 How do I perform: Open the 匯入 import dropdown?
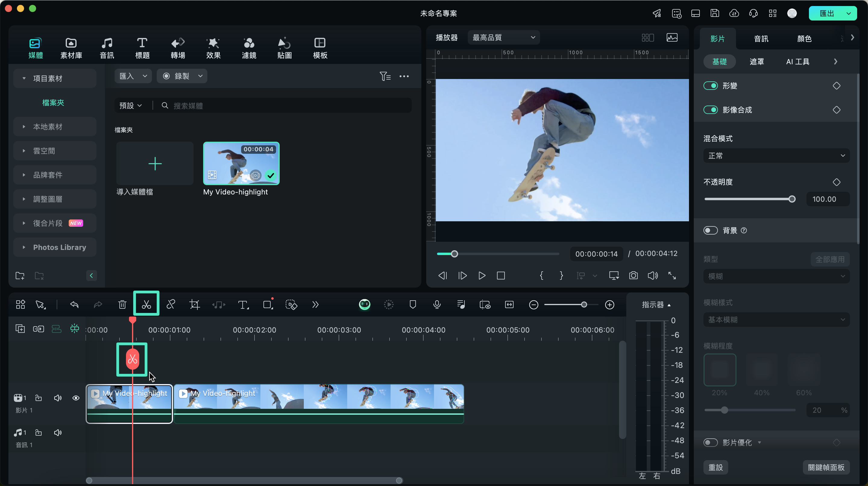[133, 76]
